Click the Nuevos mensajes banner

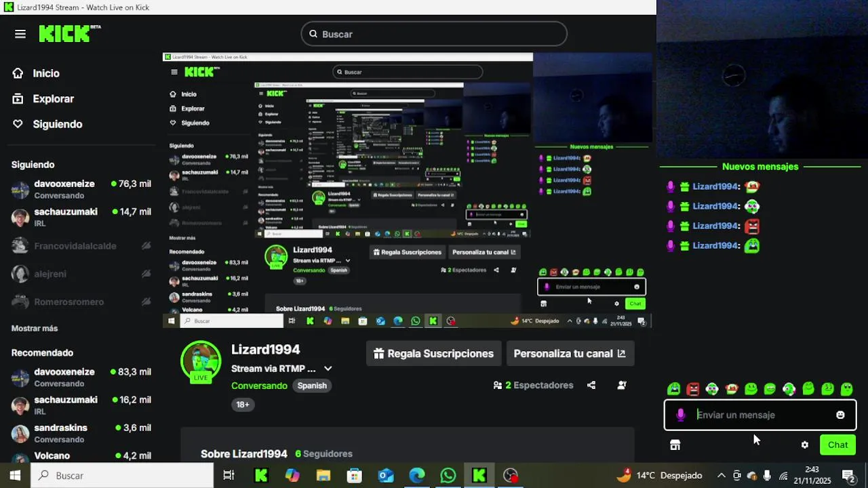pyautogui.click(x=760, y=167)
